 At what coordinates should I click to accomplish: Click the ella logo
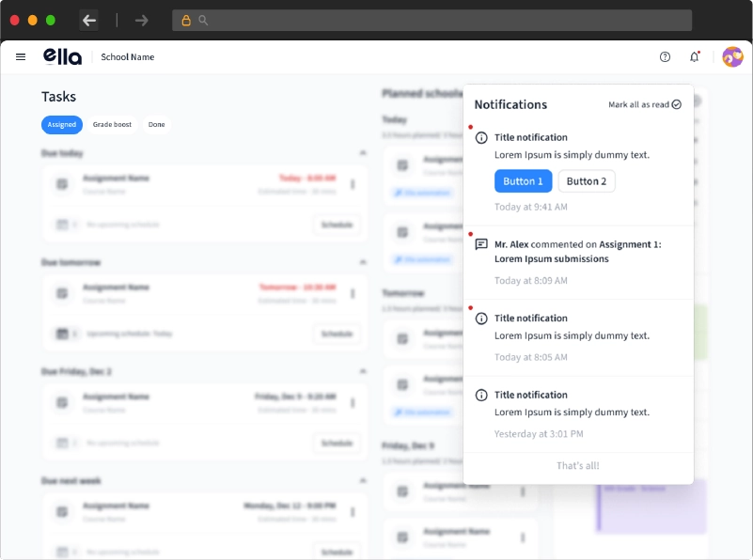coord(62,56)
